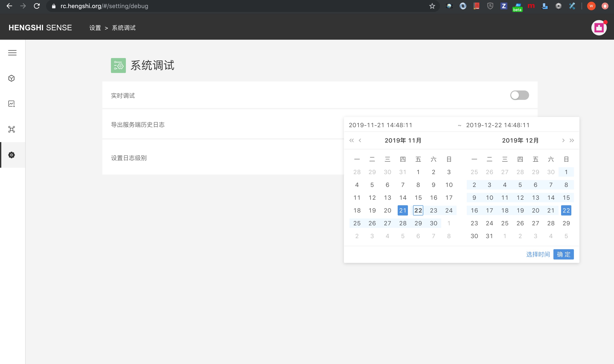Select November 1 in the left calendar
Viewport: 614px width, 364px height.
pos(418,172)
